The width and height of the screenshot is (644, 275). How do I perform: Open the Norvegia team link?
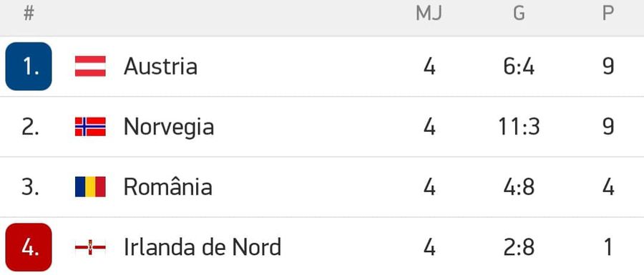click(169, 127)
